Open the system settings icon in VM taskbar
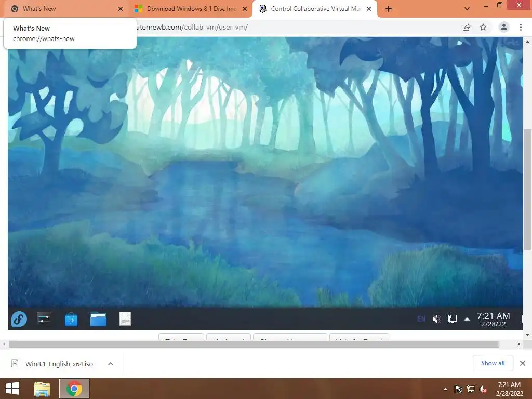The height and width of the screenshot is (399, 532). [44, 318]
